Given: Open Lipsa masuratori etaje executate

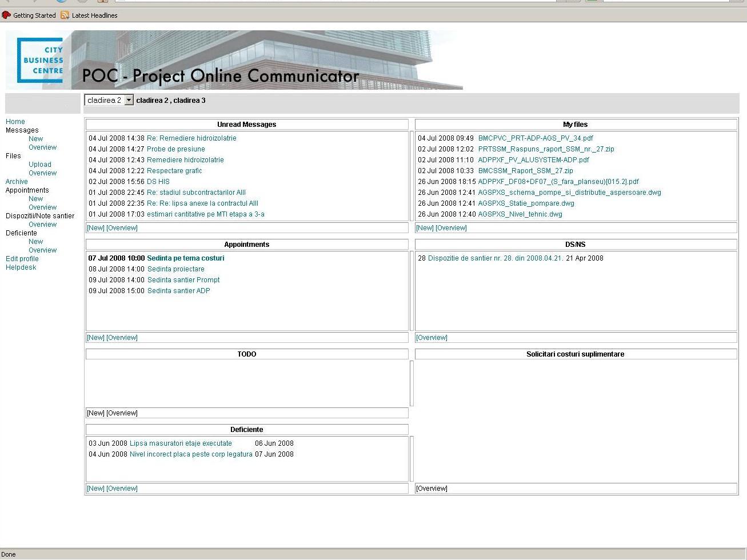Looking at the screenshot, I should [181, 443].
